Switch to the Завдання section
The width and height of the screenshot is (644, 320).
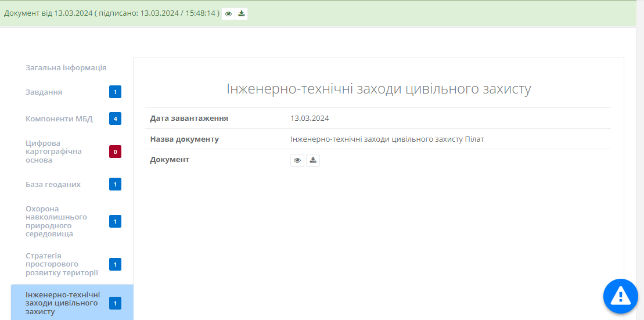click(x=44, y=92)
